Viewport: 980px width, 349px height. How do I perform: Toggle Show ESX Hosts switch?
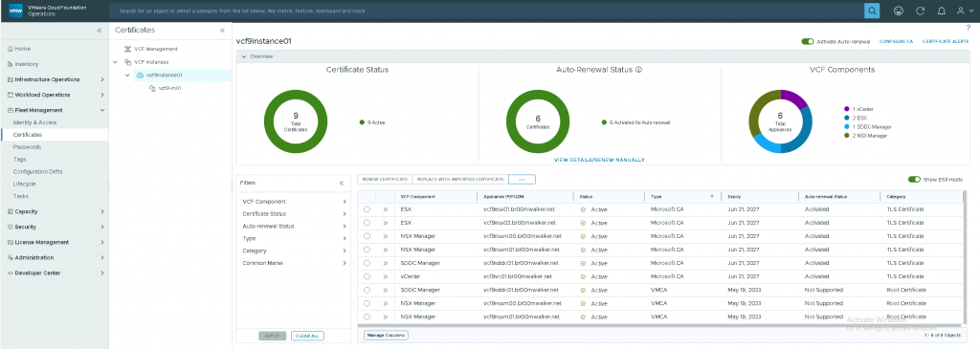[914, 179]
